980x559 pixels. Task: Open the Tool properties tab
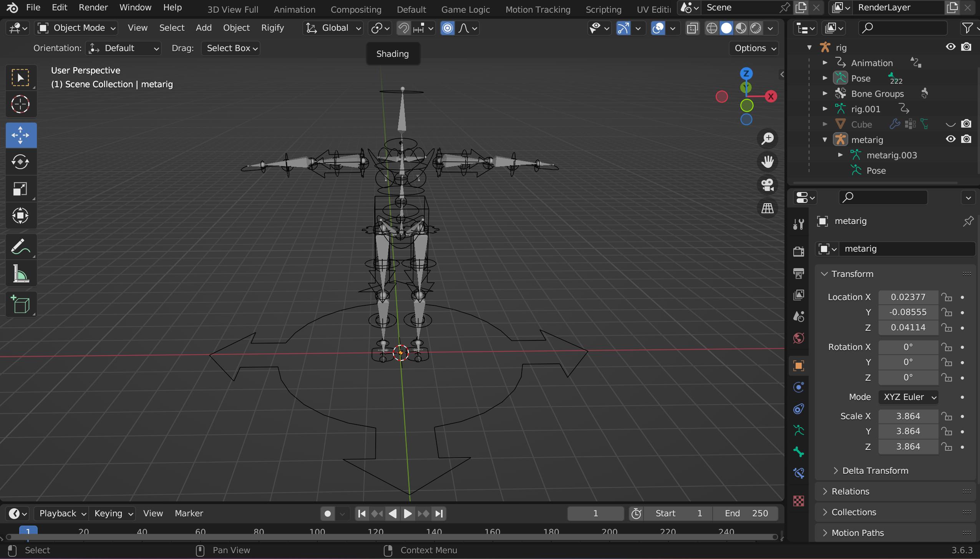(x=799, y=224)
